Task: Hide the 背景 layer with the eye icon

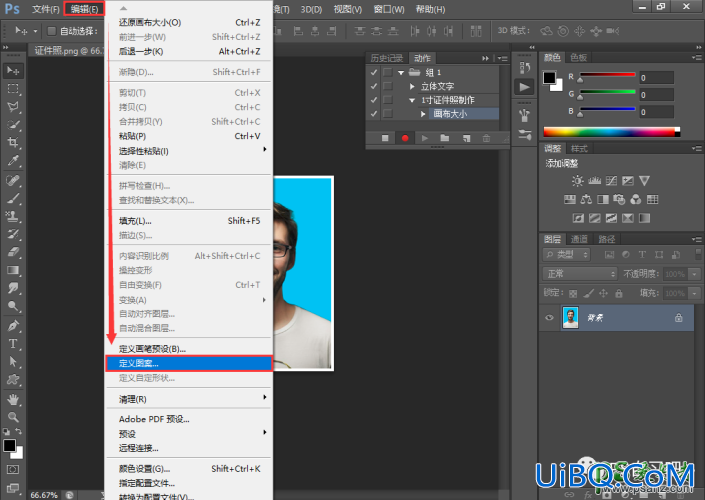Action: [x=549, y=317]
